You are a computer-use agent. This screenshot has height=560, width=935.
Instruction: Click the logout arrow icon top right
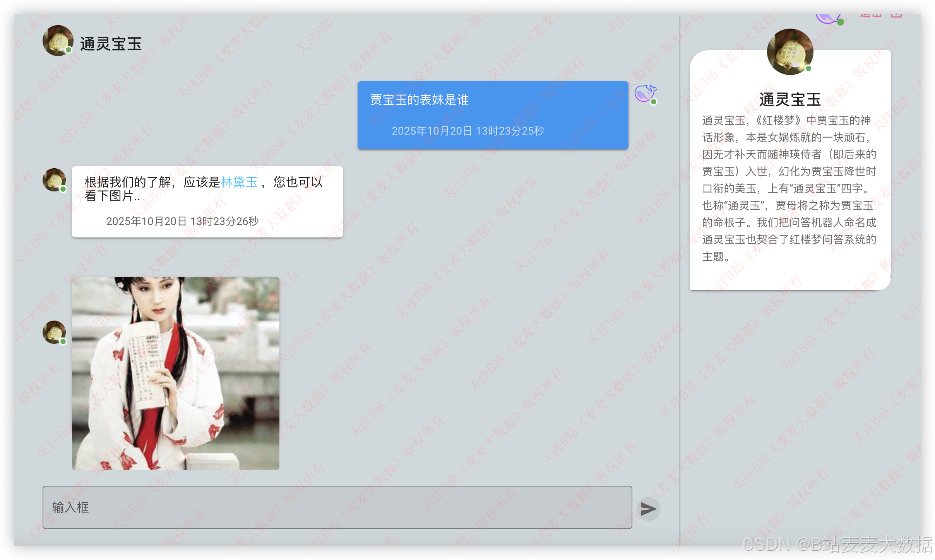point(896,15)
